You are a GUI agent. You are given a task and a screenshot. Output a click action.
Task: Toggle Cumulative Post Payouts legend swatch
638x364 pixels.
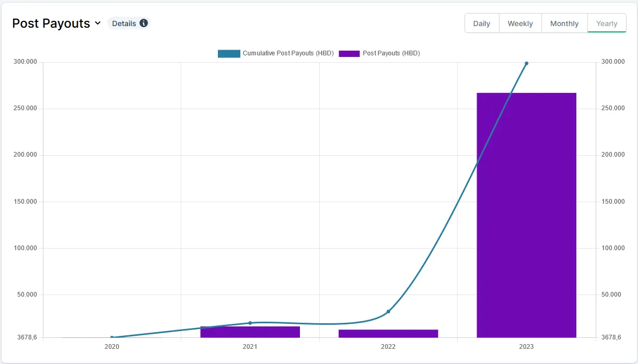229,53
